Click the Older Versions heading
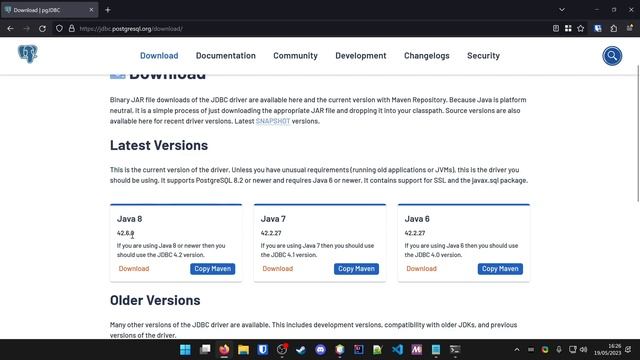The width and height of the screenshot is (640, 360). (155, 300)
